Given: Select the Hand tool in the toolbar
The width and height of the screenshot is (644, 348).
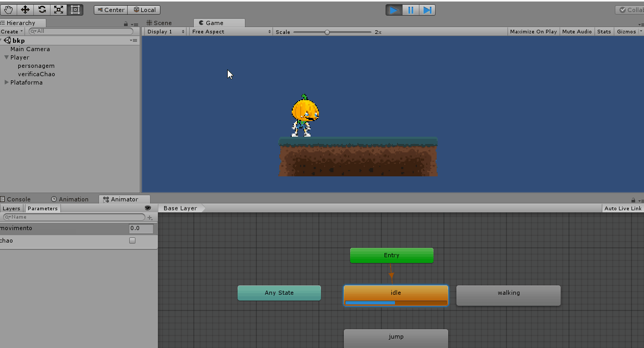Looking at the screenshot, I should 8,9.
